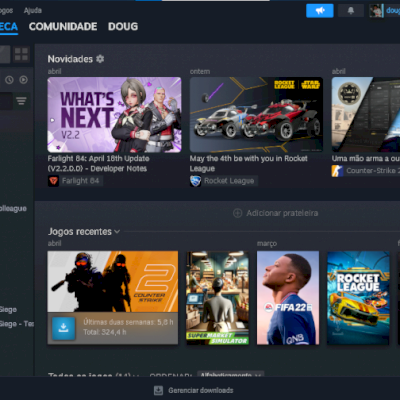The height and width of the screenshot is (400, 400).
Task: Click the ready-to-play filter icon
Action: click(23, 80)
